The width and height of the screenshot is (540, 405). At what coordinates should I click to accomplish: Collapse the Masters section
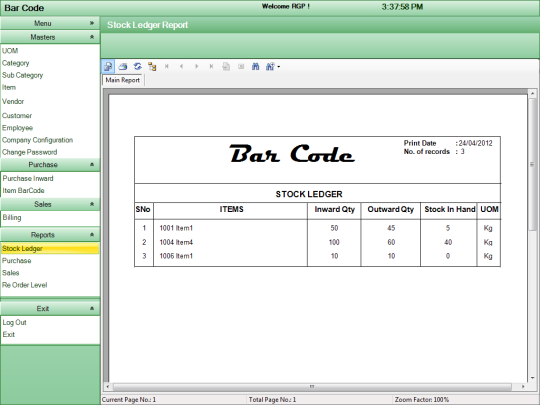click(x=92, y=37)
